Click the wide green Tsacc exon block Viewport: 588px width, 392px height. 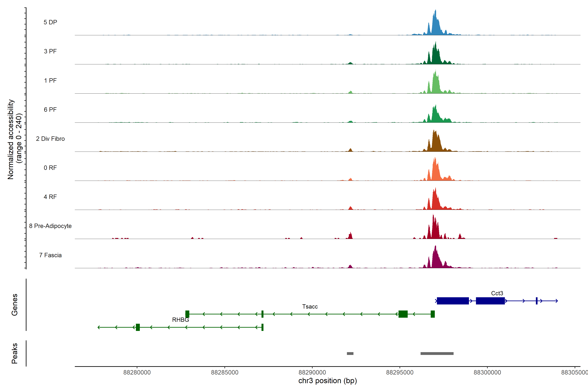(x=403, y=314)
